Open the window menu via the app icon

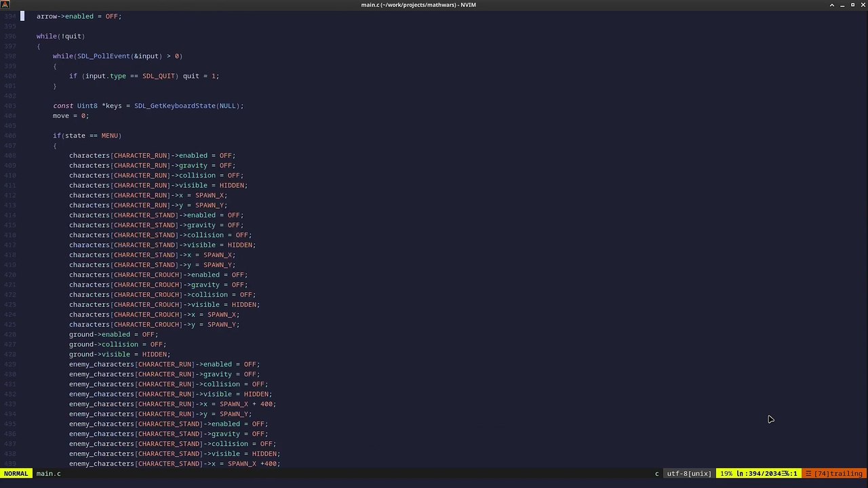pyautogui.click(x=5, y=5)
